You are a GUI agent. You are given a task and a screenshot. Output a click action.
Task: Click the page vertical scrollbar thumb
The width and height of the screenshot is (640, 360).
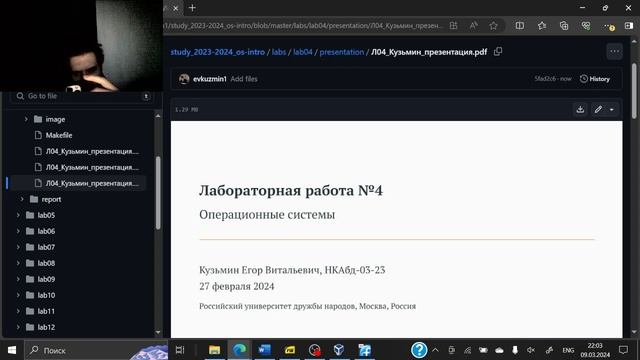(634, 91)
